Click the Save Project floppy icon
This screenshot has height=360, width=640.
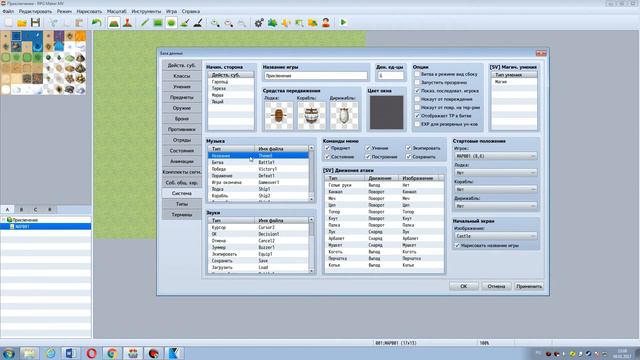(36, 22)
